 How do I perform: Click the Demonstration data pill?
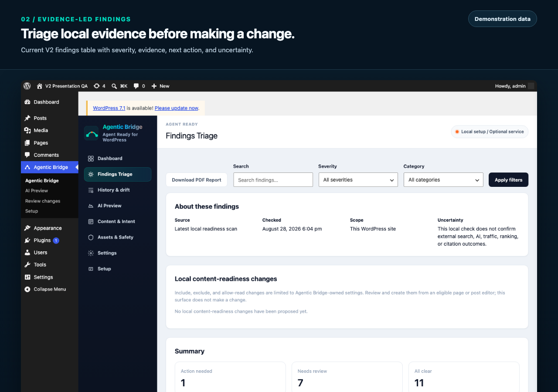[503, 19]
